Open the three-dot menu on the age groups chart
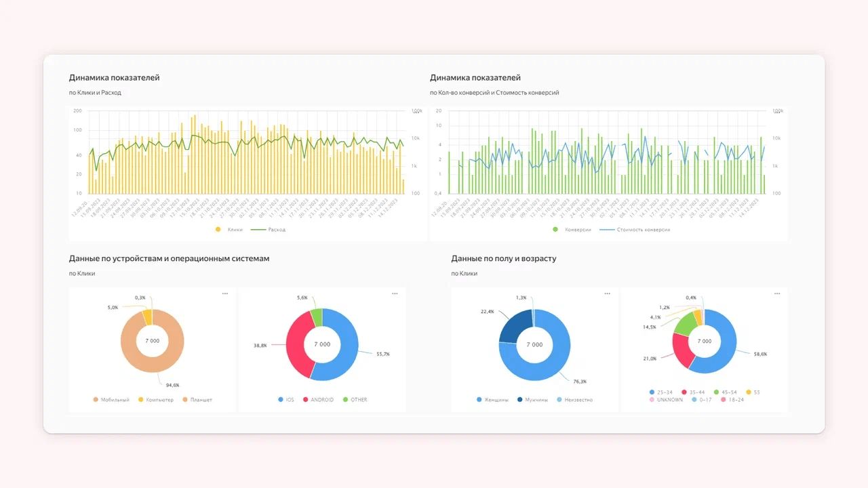The height and width of the screenshot is (488, 868). 777,293
